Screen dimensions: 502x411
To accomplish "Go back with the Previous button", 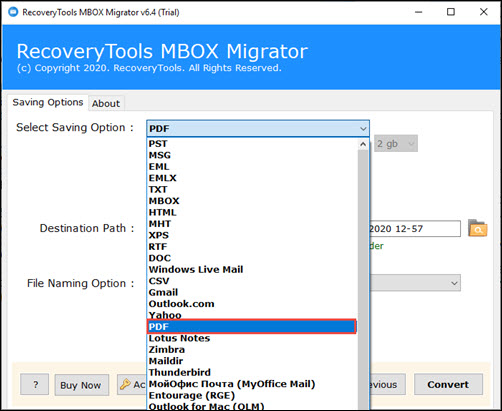I will (387, 384).
